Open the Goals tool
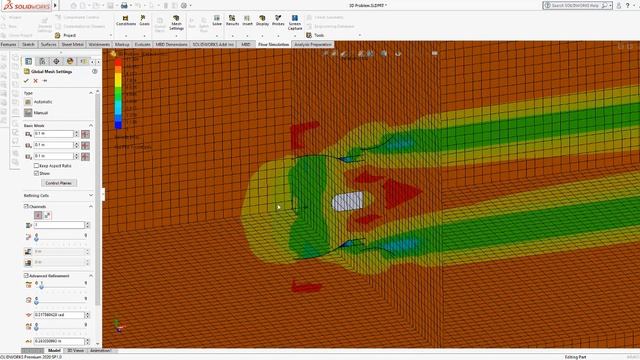640x360 pixels. (144, 20)
